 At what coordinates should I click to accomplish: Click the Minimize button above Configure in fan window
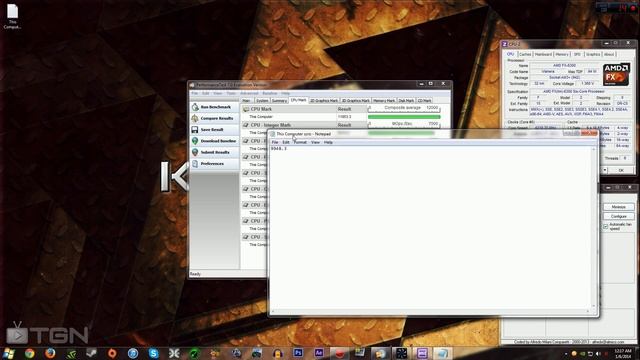tap(618, 207)
